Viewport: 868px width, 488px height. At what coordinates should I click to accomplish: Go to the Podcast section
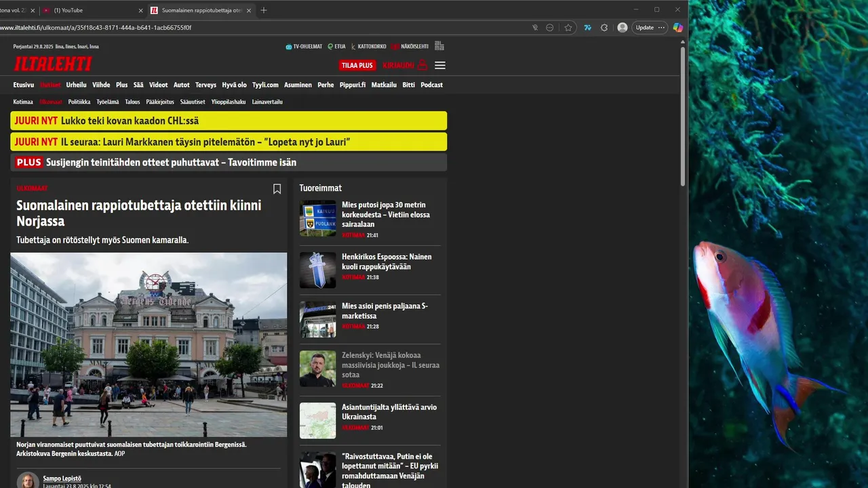431,85
